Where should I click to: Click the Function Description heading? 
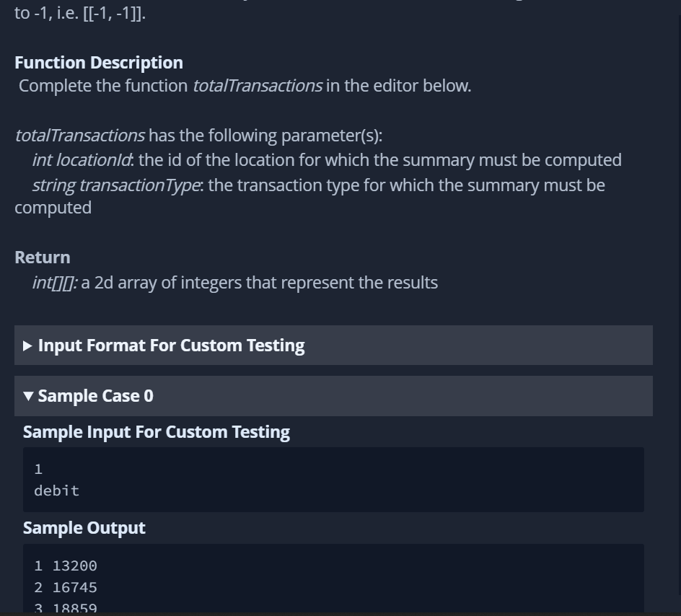(x=99, y=63)
